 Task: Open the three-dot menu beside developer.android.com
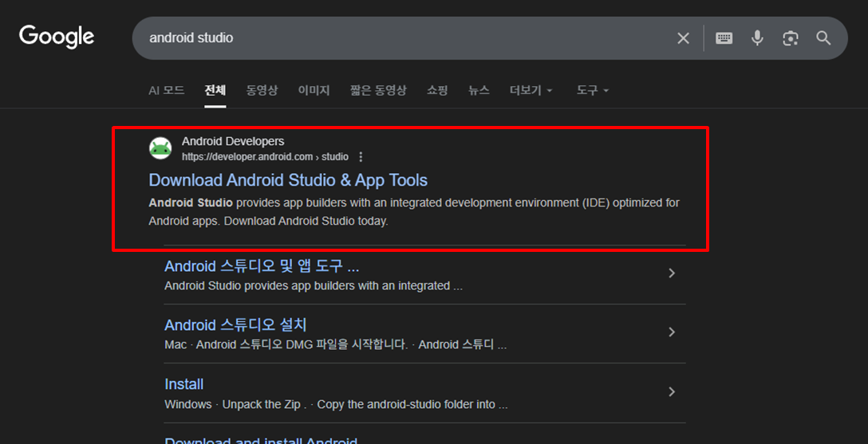coord(361,157)
